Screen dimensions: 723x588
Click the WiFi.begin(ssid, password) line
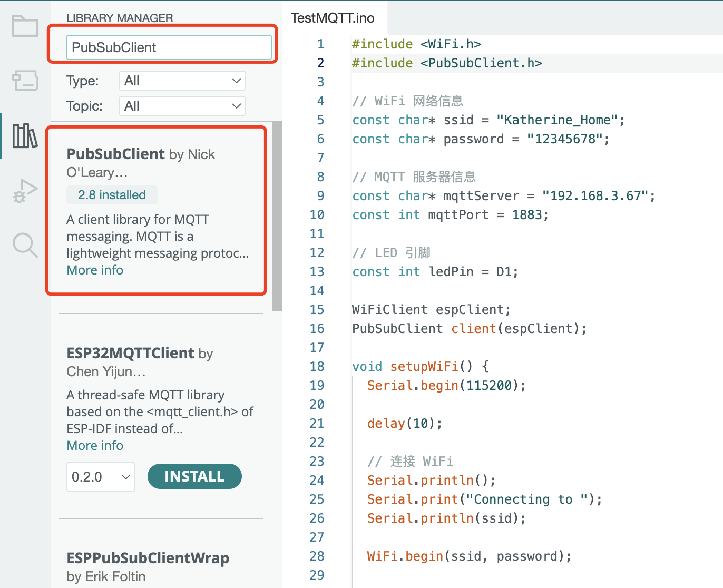click(469, 556)
